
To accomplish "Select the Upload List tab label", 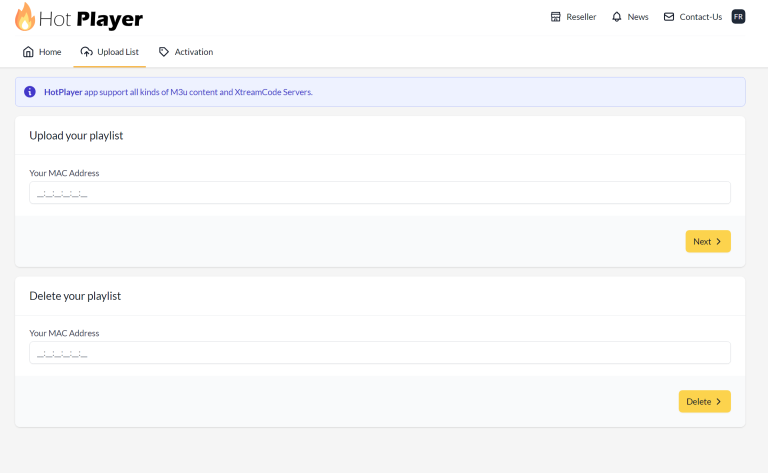I will pos(118,52).
